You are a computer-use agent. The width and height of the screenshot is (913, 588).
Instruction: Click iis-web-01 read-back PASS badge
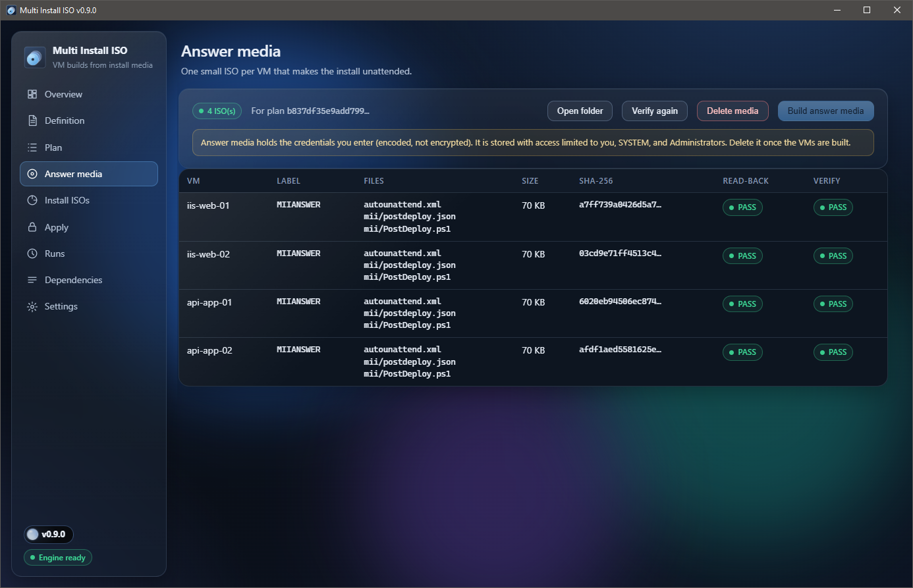point(742,207)
